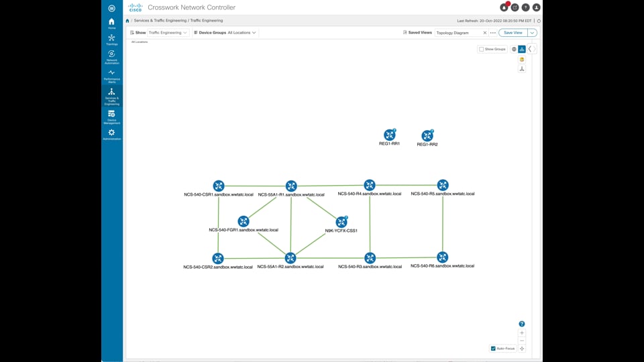Open Administration in the sidebar
The width and height of the screenshot is (644, 362).
pyautogui.click(x=112, y=135)
